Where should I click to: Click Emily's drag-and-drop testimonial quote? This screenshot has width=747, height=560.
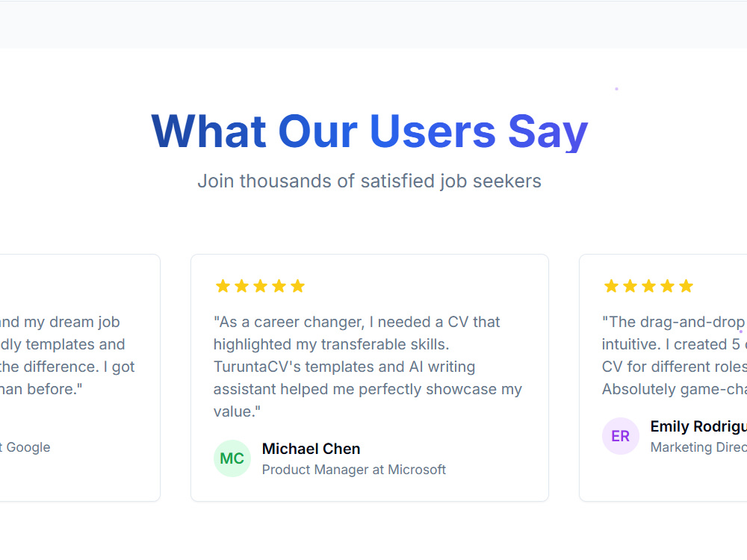[x=674, y=355]
